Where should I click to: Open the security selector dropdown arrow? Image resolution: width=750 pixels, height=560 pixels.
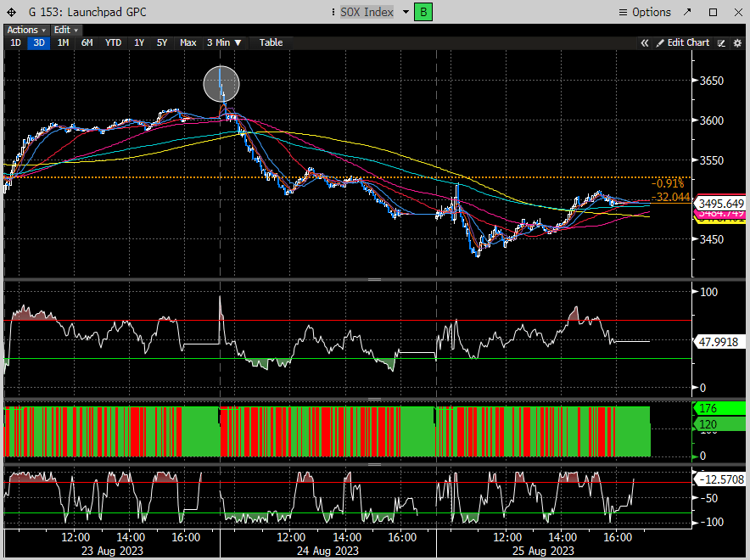pyautogui.click(x=406, y=12)
